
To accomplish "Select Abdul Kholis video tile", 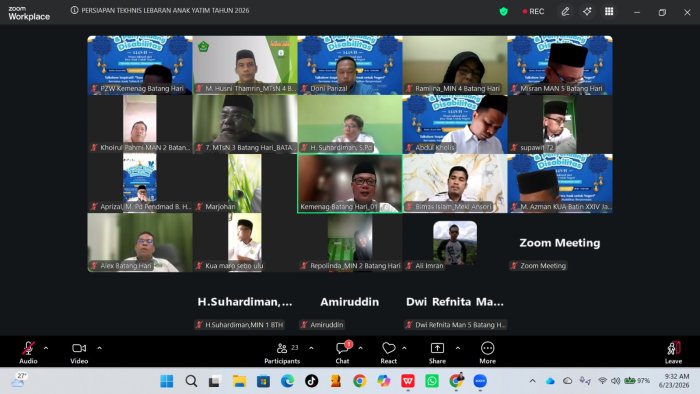I will tap(455, 124).
